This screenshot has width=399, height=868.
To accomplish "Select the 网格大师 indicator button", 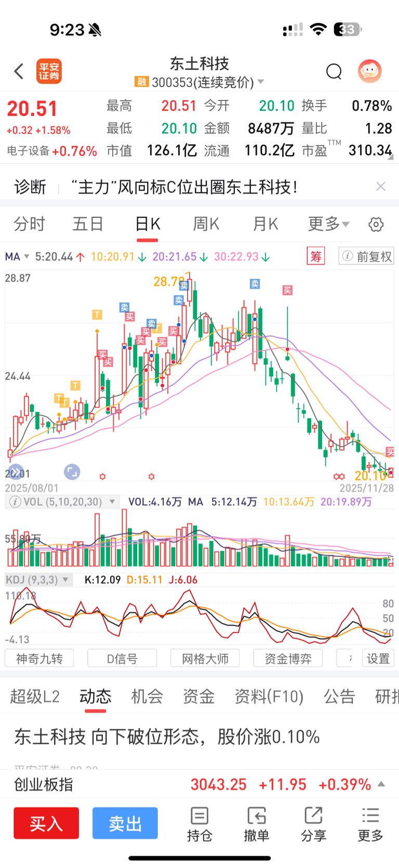I will (x=205, y=658).
